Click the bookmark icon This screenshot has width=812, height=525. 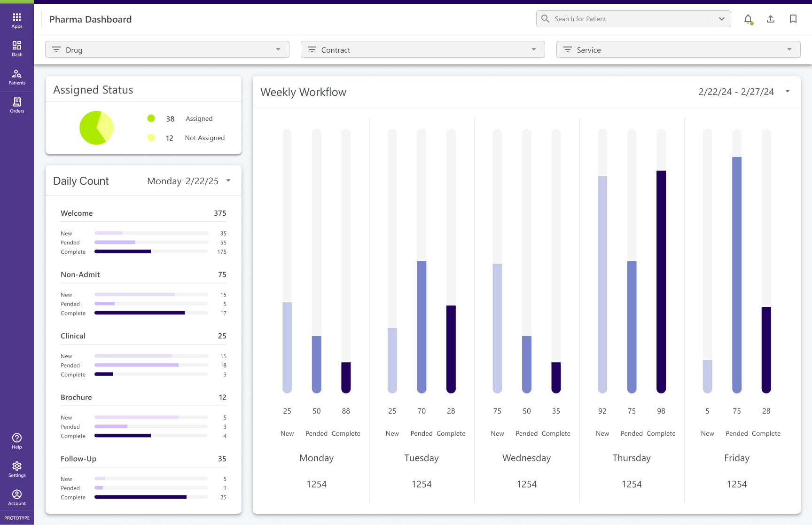[793, 19]
